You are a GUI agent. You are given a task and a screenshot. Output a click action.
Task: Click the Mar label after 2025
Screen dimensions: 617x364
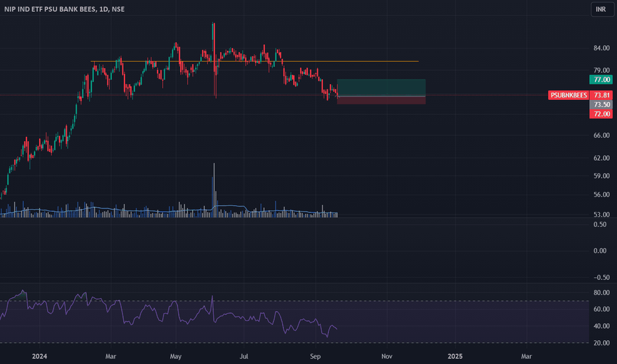click(526, 356)
